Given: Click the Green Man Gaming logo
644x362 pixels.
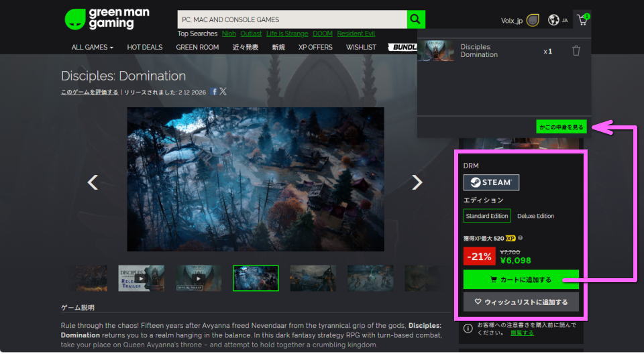Looking at the screenshot, I should coord(107,19).
